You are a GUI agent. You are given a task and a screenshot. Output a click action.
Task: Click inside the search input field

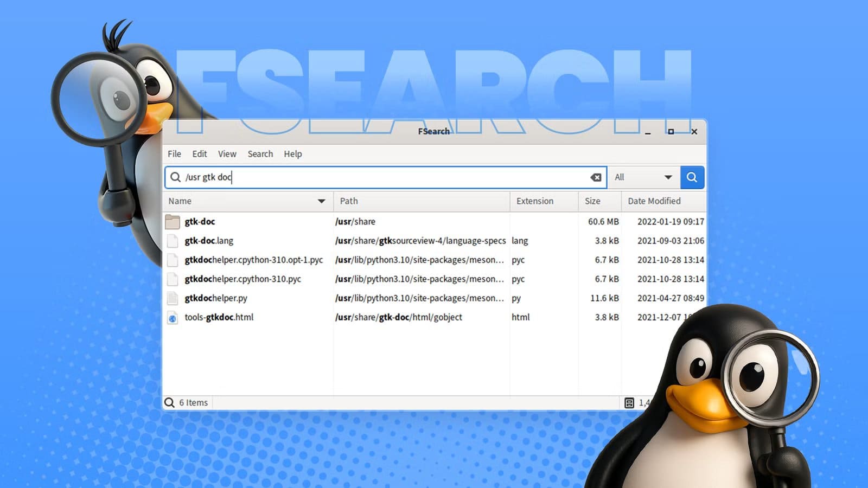point(380,177)
